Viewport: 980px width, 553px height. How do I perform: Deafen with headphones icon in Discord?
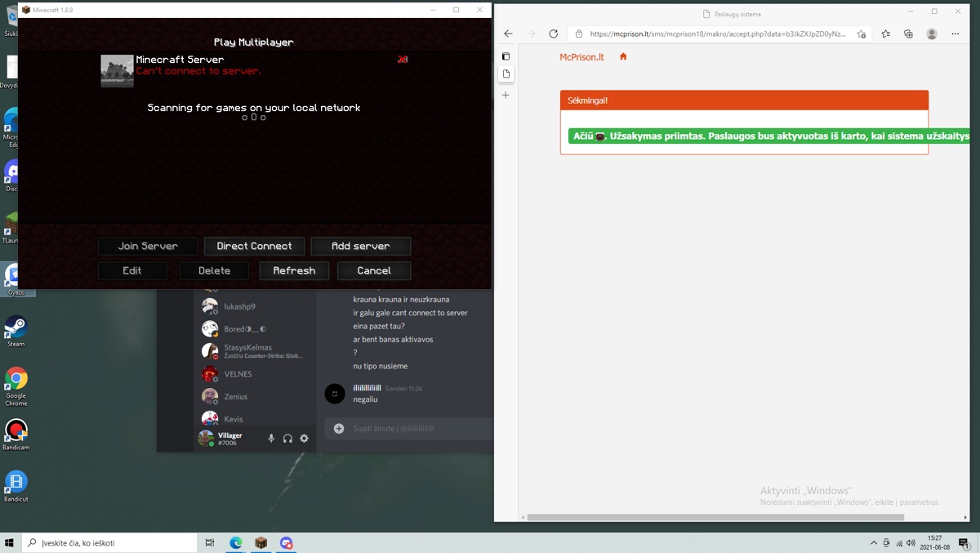(x=287, y=439)
